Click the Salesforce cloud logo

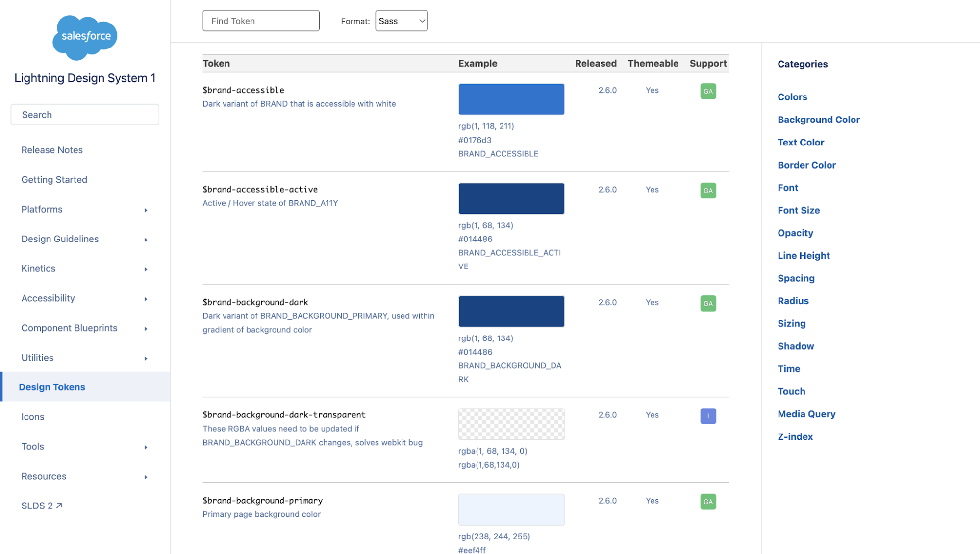click(x=85, y=38)
